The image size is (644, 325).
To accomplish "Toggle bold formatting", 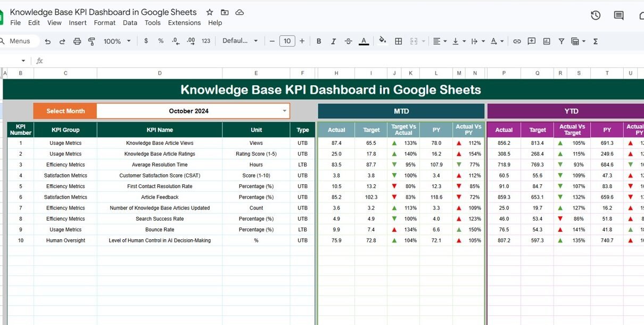I will [319, 41].
